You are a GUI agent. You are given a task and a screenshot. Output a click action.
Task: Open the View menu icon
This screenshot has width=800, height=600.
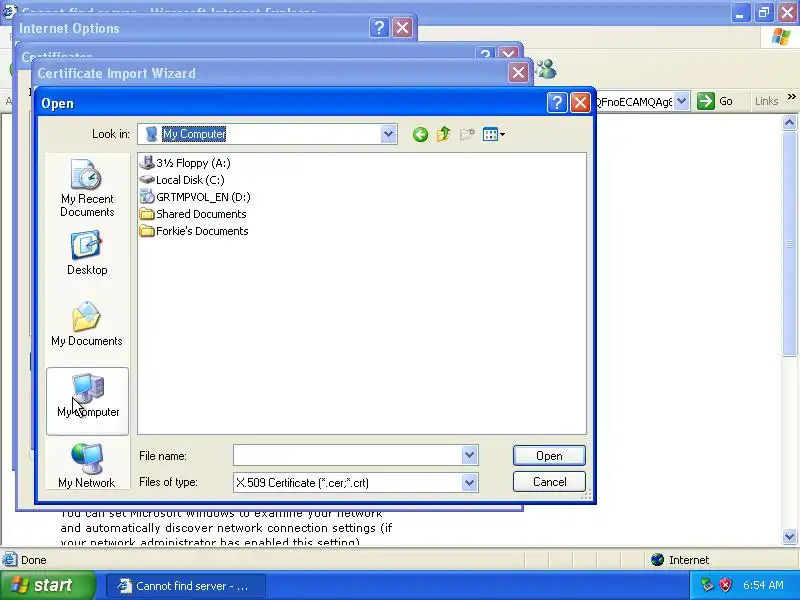click(493, 134)
